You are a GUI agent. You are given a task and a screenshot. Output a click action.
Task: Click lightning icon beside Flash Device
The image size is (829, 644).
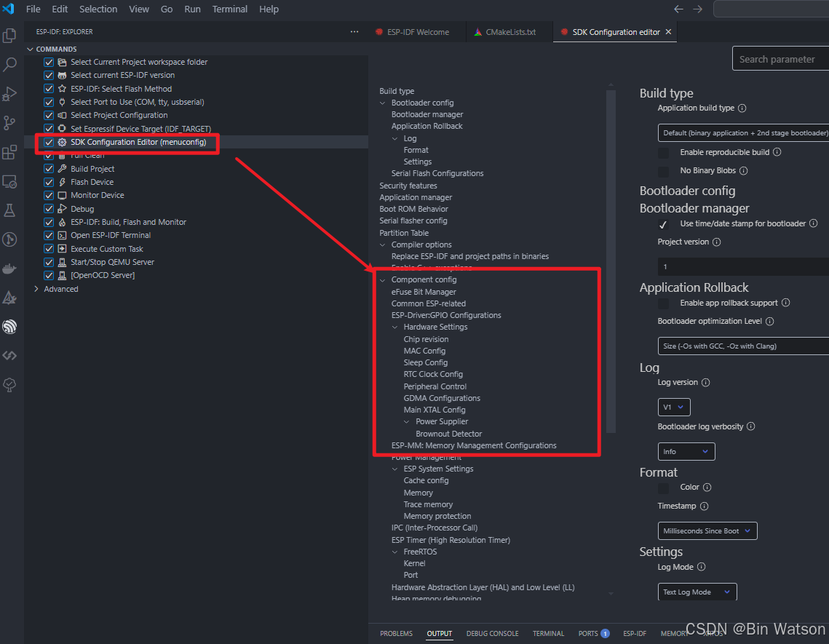[x=62, y=182]
